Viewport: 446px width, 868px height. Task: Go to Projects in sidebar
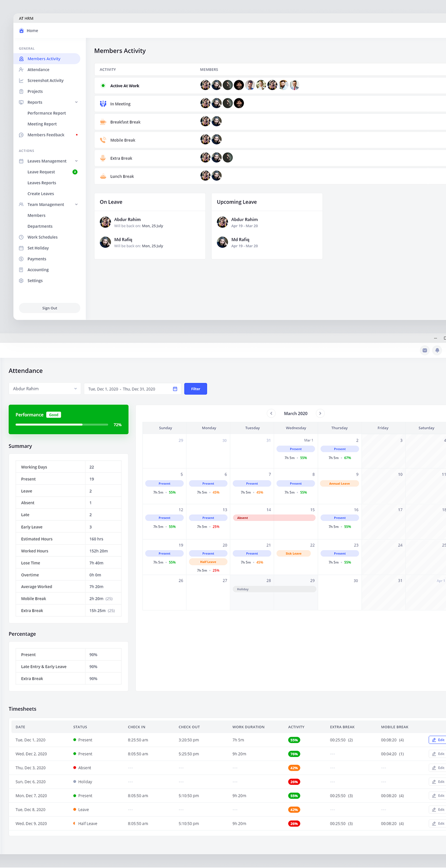[35, 92]
